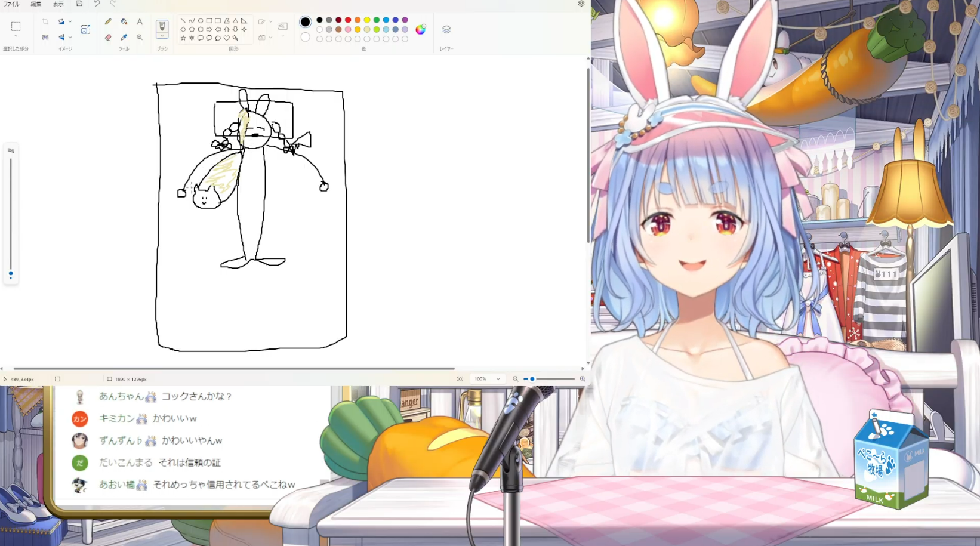Expand the shape outline dropdown
Screen dimensions: 980x546
point(270,21)
